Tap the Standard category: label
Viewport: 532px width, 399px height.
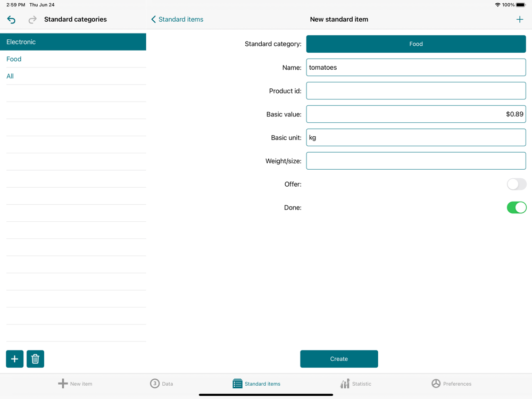(273, 44)
